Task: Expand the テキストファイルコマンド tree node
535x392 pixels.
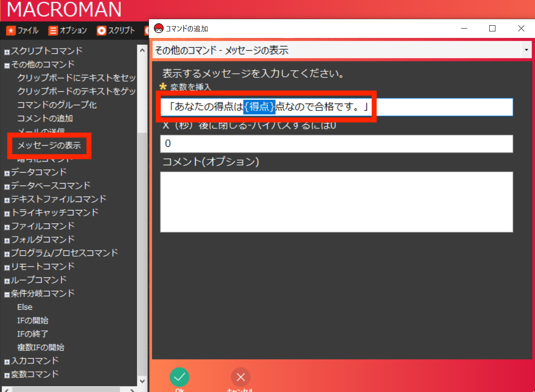Action: (7, 200)
